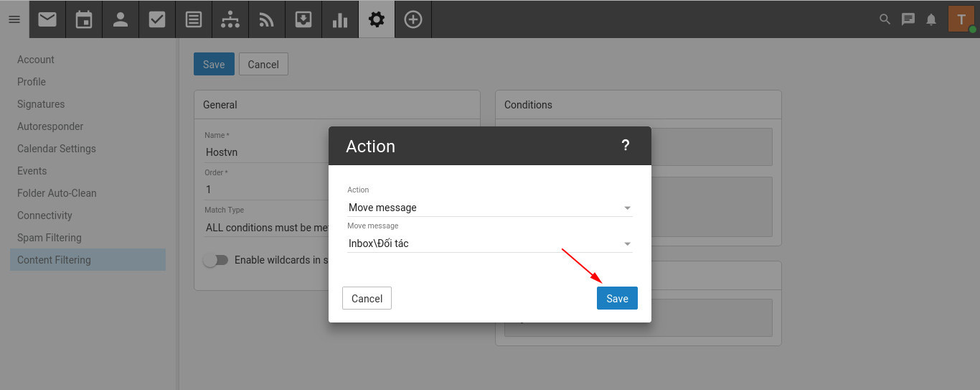Open the Calendar icon in top bar
980x390 pixels.
point(84,19)
